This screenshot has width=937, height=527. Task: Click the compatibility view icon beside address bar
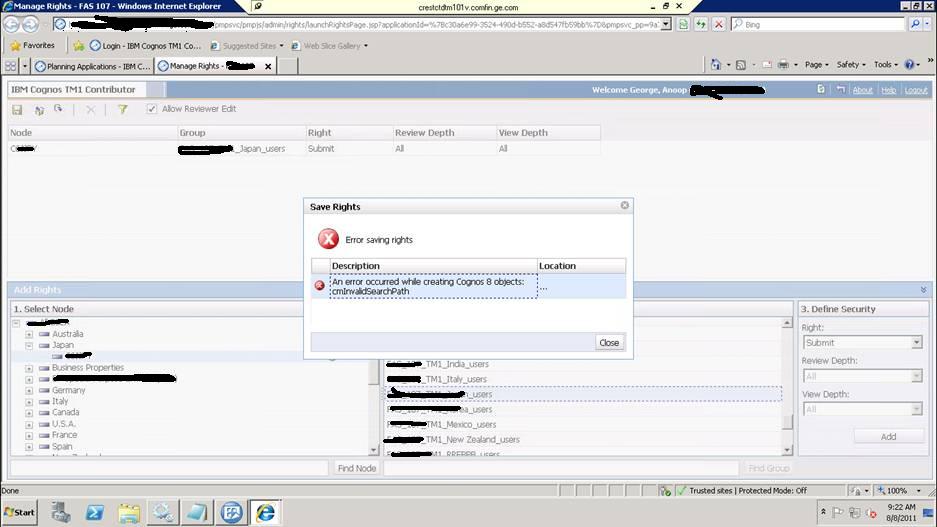click(x=683, y=24)
